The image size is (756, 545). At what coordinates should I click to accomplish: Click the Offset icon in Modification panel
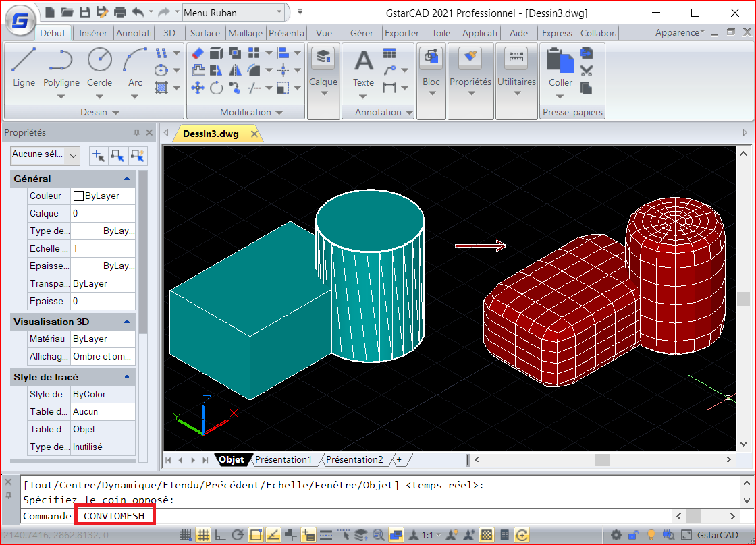[198, 70]
